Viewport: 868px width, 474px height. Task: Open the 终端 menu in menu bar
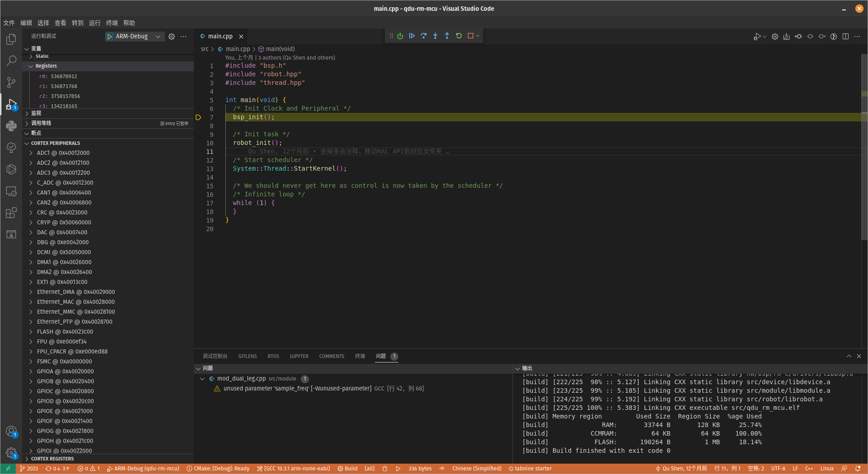(x=112, y=23)
